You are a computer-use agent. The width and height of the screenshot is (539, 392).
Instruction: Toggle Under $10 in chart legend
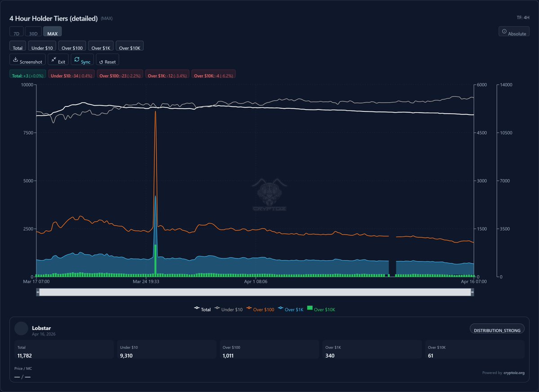click(x=229, y=309)
